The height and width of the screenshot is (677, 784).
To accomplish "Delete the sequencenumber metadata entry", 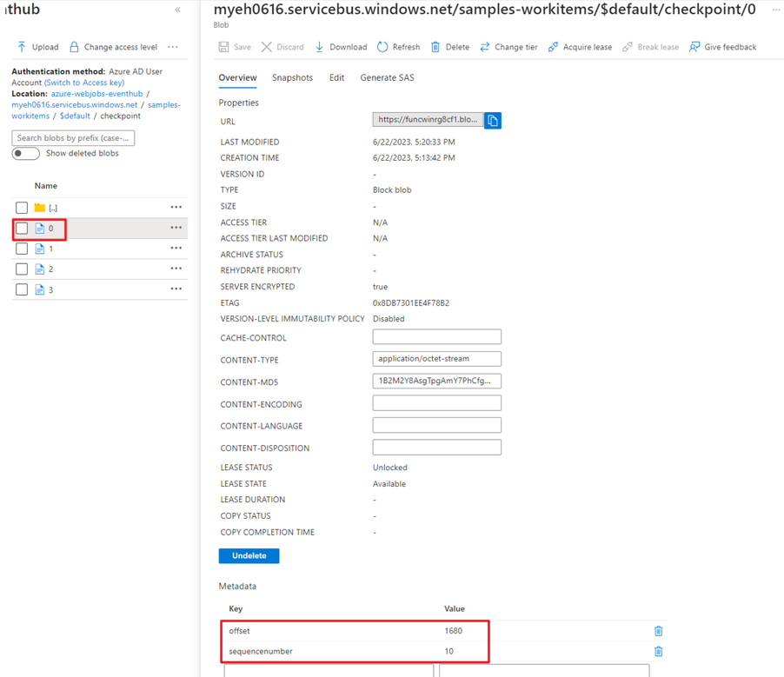I will pos(659,652).
